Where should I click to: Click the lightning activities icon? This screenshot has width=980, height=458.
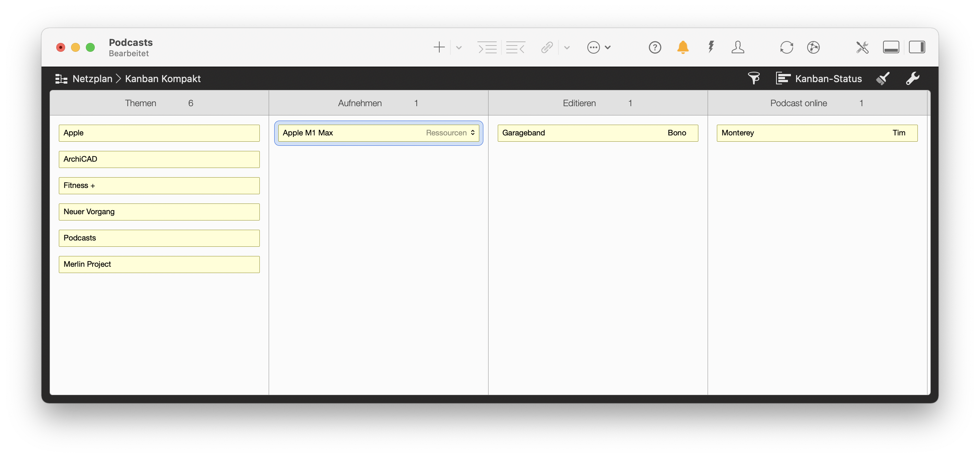click(710, 47)
